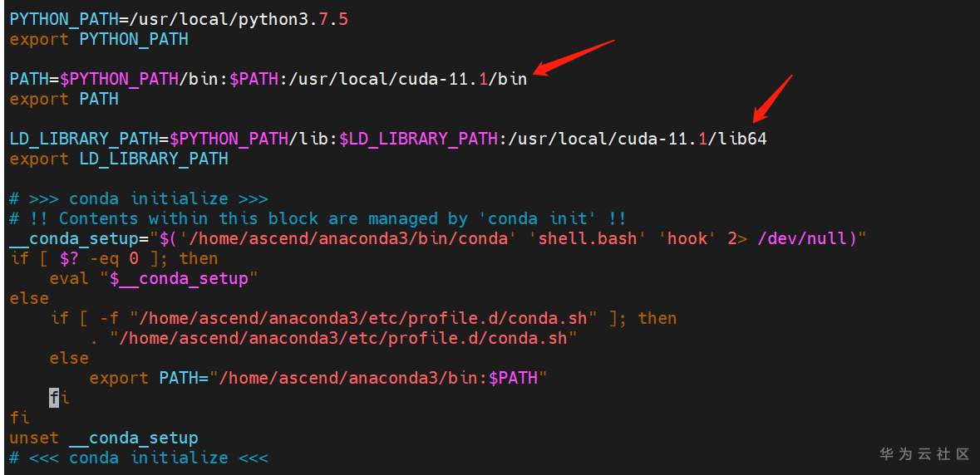Click the '# >>> conda initialize >>>' comment

pos(139,198)
